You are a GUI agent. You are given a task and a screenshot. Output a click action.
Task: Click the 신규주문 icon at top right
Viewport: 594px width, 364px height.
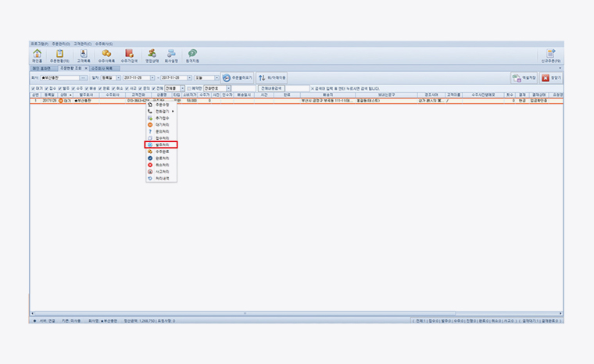click(550, 54)
